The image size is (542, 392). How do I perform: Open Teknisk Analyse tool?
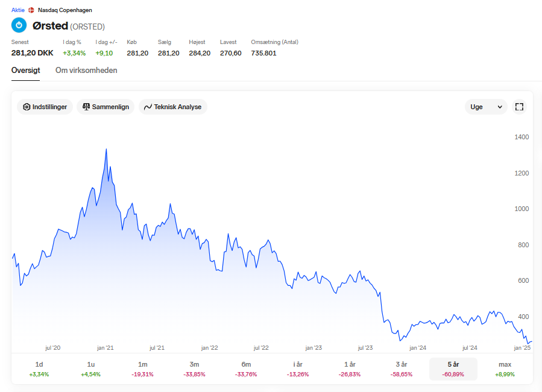pos(173,107)
